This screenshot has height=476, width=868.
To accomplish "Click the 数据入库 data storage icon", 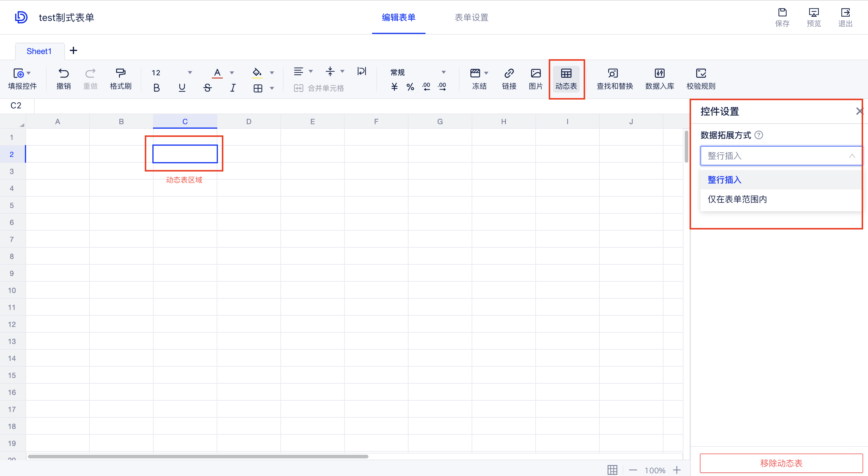I will point(659,79).
